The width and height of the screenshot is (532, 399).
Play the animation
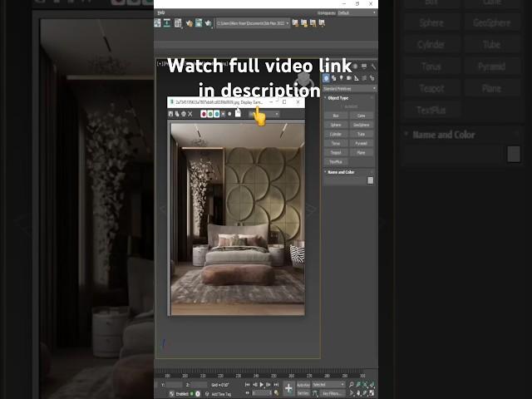262,385
